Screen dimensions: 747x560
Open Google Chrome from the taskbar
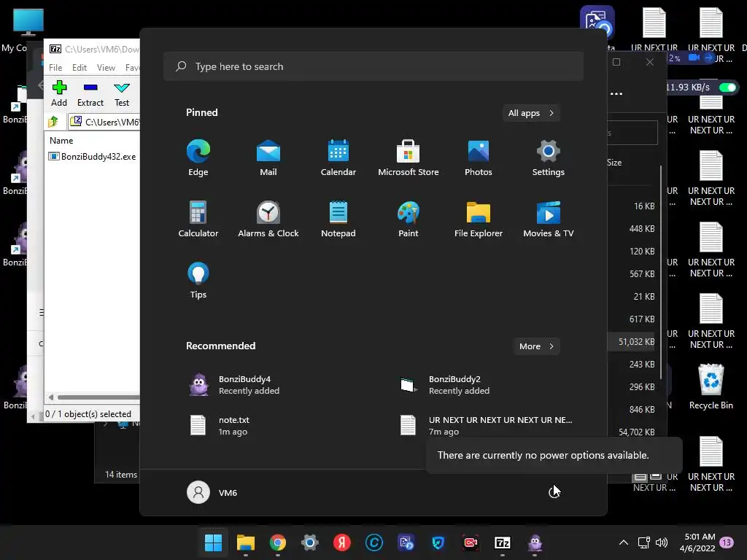[x=278, y=542]
